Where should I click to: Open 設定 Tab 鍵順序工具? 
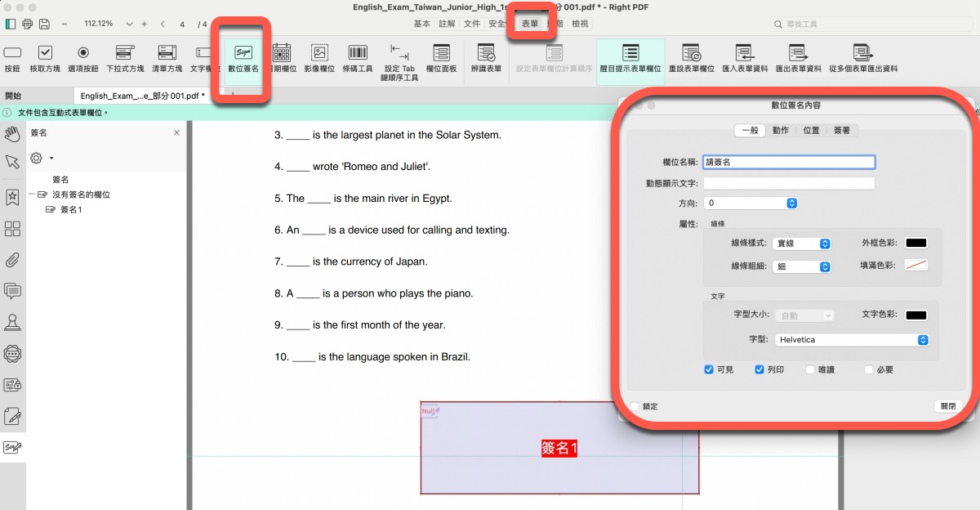pyautogui.click(x=399, y=62)
